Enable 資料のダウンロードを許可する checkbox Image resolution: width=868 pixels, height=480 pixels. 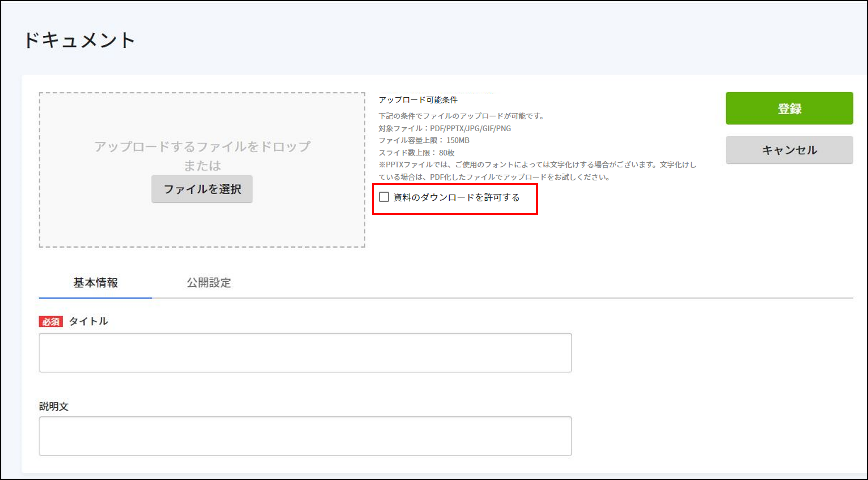coord(384,197)
